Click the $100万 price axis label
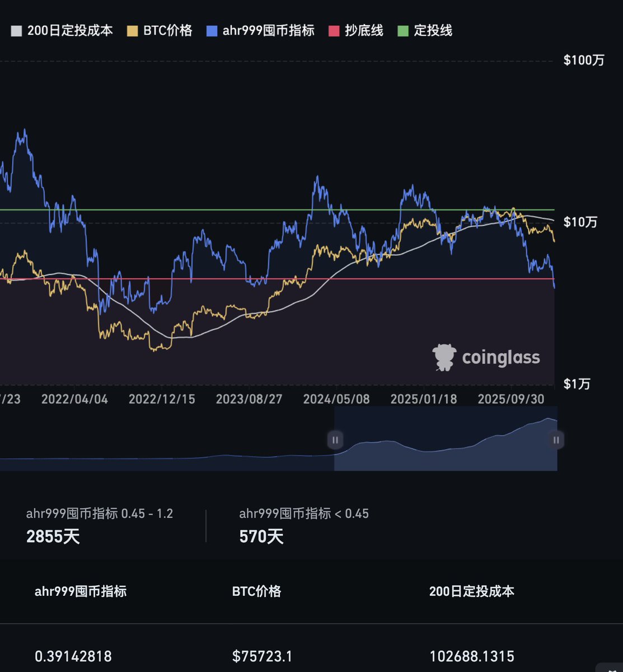Image resolution: width=623 pixels, height=672 pixels. coord(584,60)
